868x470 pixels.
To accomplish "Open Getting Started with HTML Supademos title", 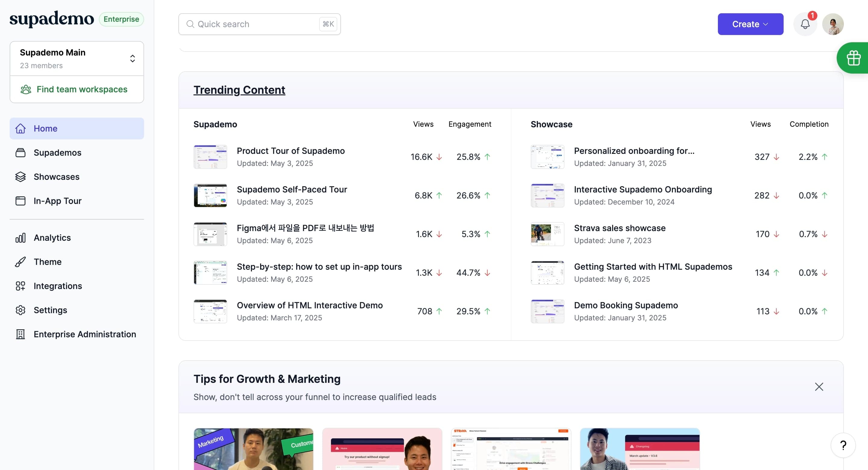I will click(653, 267).
